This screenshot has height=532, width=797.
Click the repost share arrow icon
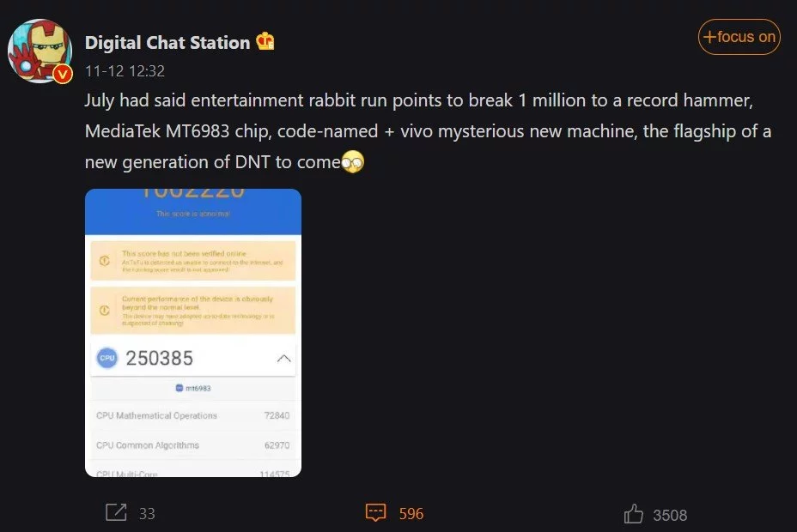[x=116, y=513]
